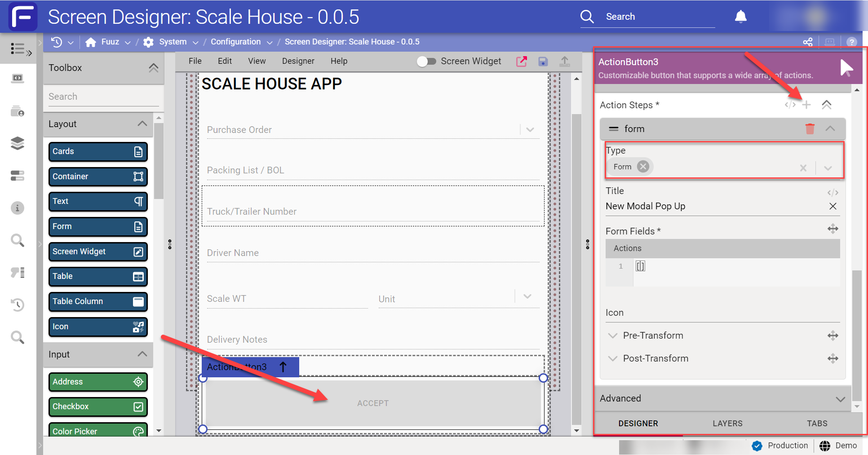Viewport: 868px width, 455px height.
Task: Open Post-Transform fullscreen arrows icon
Action: [x=833, y=358]
